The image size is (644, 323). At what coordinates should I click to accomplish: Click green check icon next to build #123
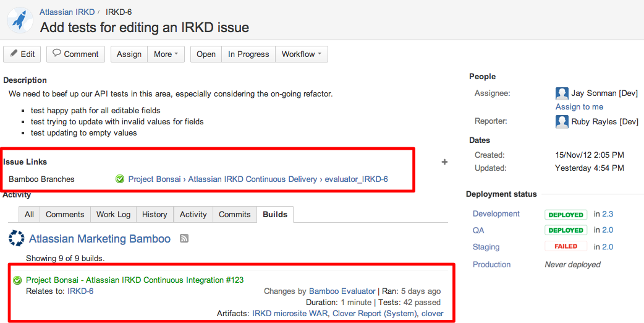click(17, 280)
